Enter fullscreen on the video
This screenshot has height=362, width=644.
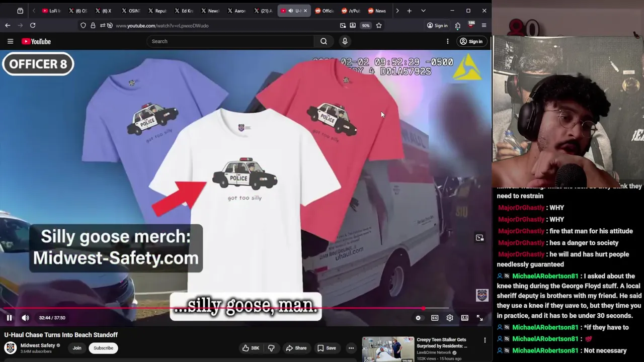click(x=479, y=318)
